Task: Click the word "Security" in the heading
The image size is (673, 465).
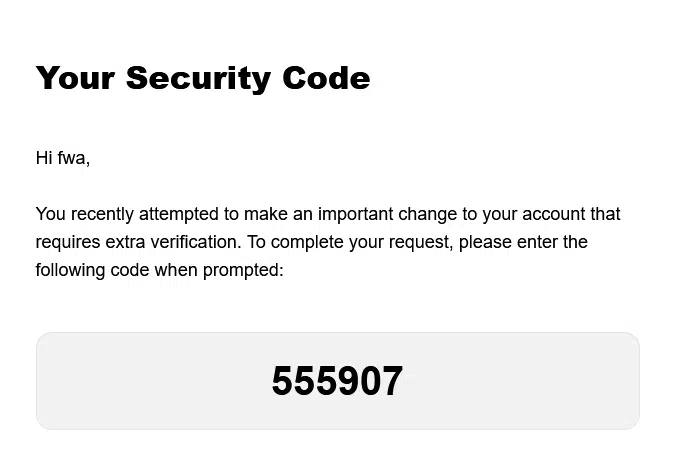Action: pyautogui.click(x=198, y=79)
